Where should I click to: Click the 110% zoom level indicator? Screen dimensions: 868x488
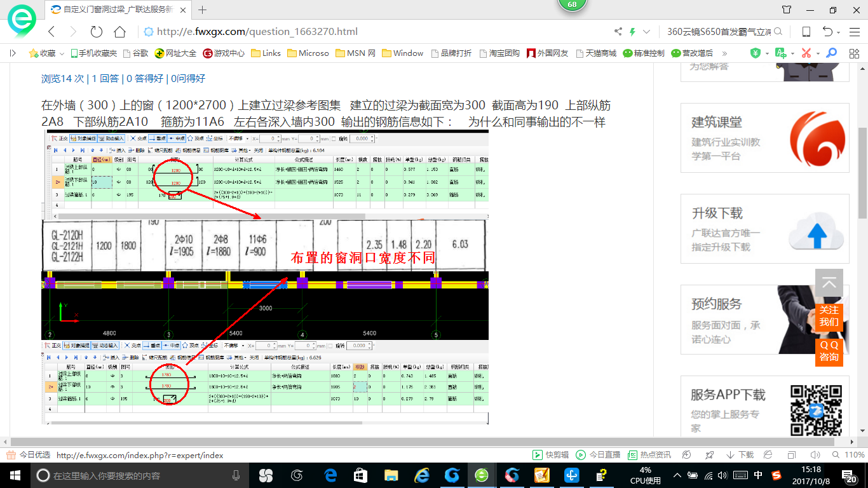pyautogui.click(x=848, y=455)
